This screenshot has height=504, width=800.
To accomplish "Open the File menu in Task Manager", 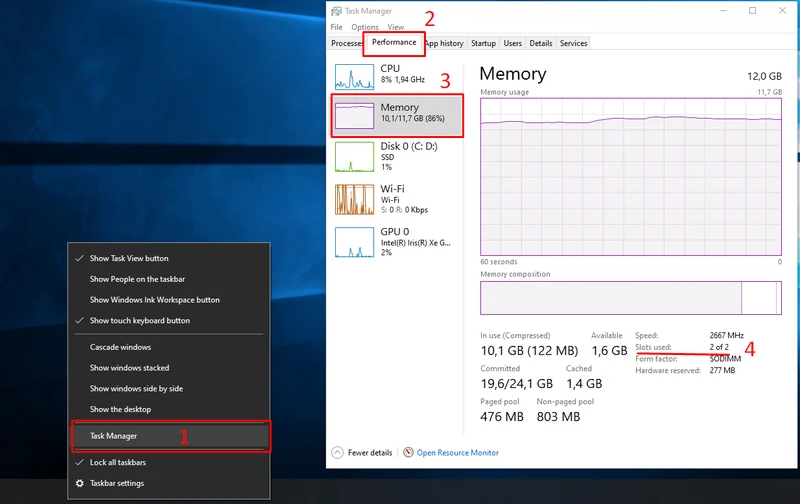I will tap(336, 27).
